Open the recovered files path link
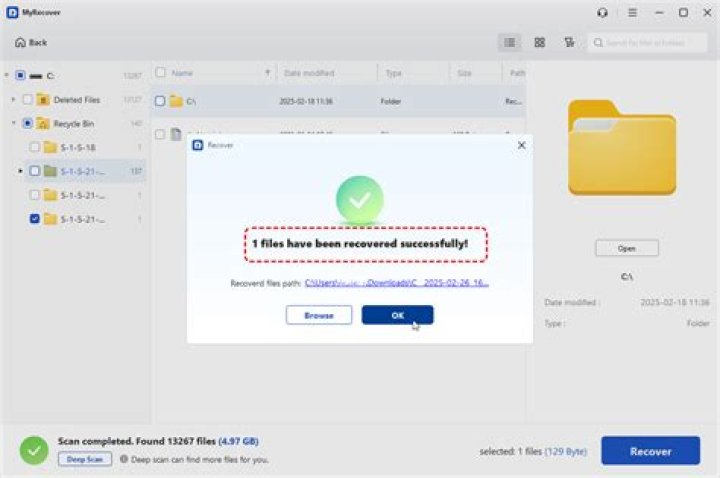Viewport: 720px width, 478px height. (396, 283)
